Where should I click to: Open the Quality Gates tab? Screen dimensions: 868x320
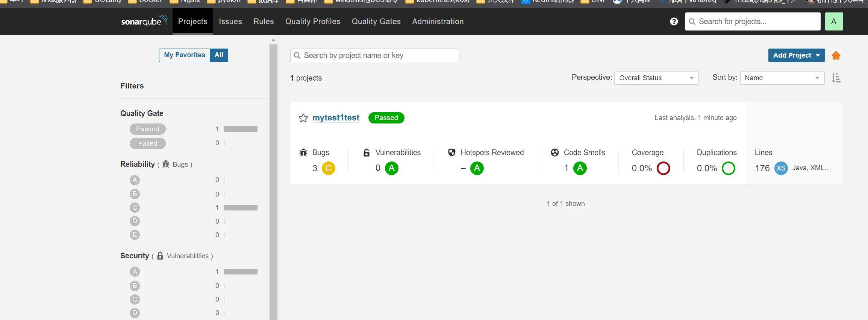click(376, 21)
